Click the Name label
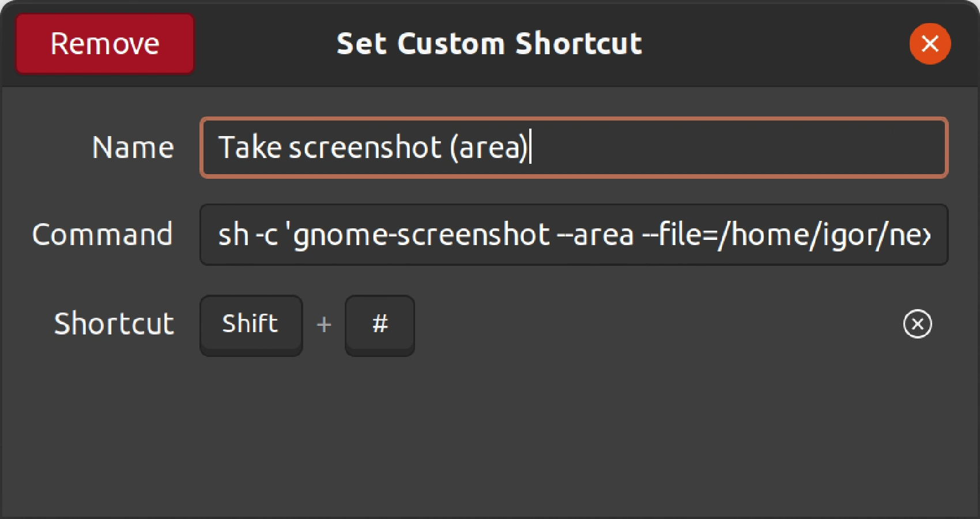Screen dimensions: 980x519 133,148
